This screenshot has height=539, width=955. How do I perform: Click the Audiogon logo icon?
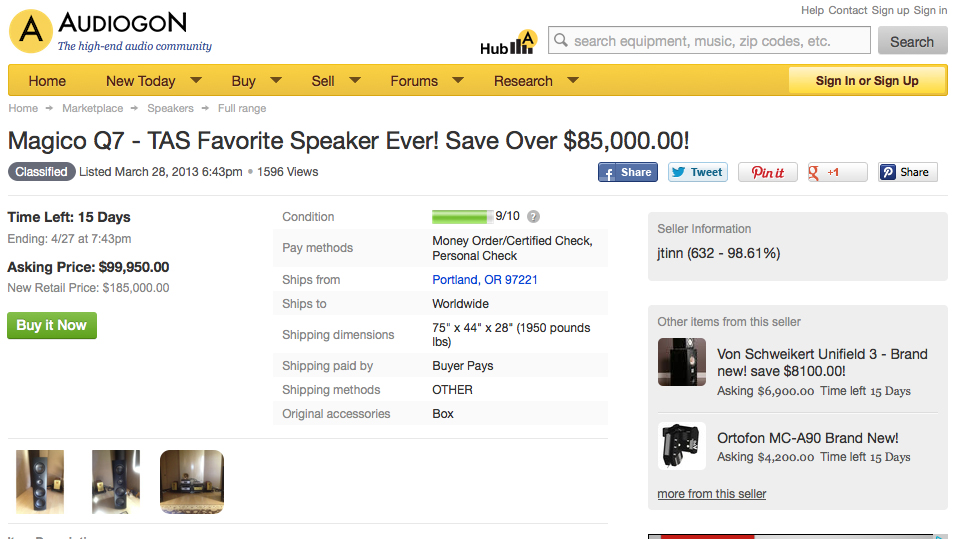[x=31, y=32]
